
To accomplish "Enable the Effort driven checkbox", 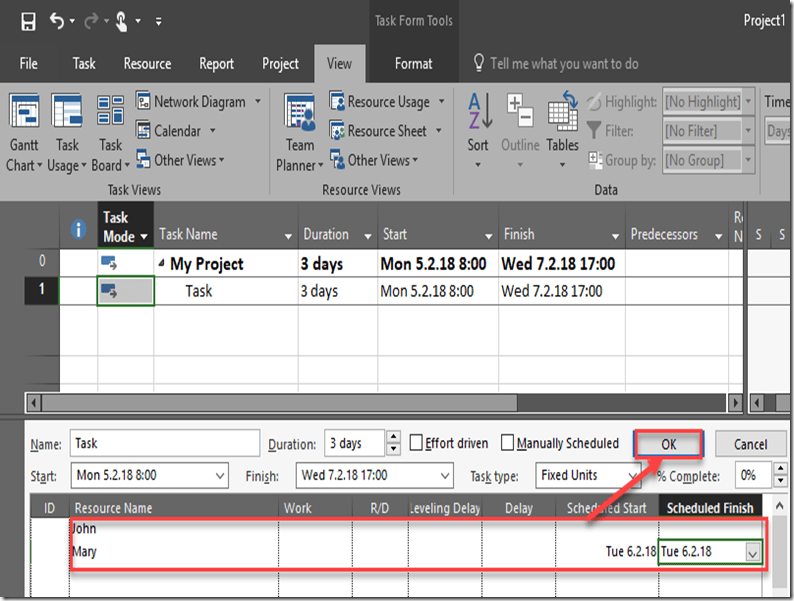I will (x=415, y=443).
